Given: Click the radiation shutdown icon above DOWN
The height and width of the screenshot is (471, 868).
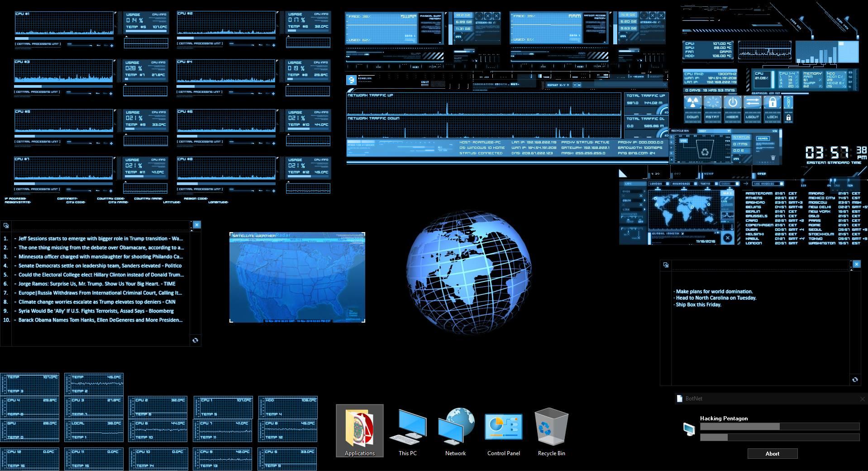Looking at the screenshot, I should 692,103.
